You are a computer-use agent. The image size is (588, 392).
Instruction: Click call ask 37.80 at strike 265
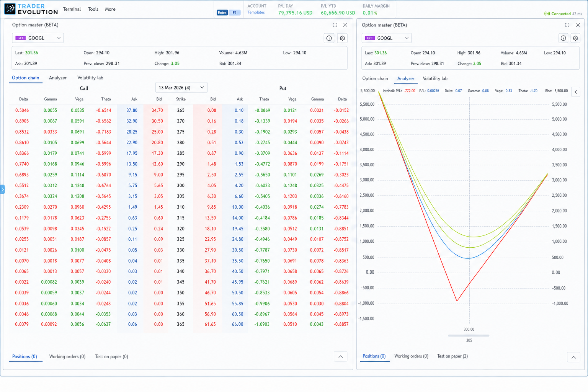point(132,110)
